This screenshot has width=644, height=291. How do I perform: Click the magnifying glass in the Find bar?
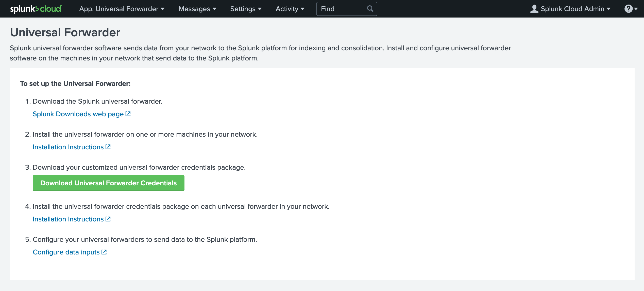click(x=370, y=9)
